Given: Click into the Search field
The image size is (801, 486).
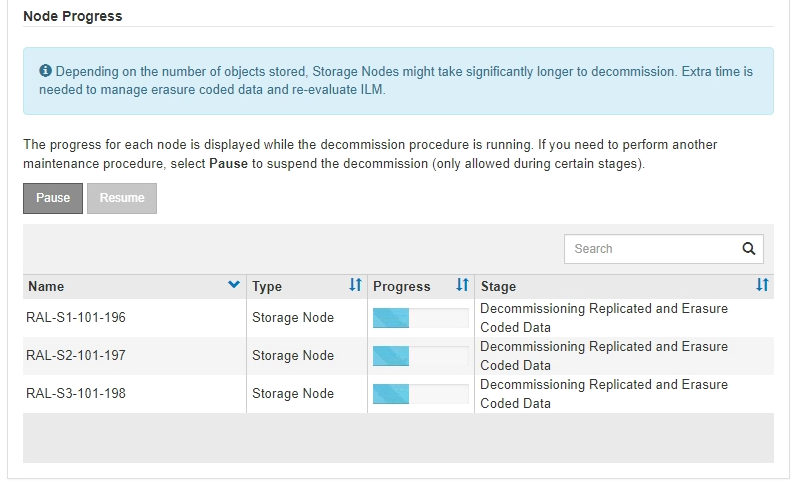Looking at the screenshot, I should click(650, 249).
